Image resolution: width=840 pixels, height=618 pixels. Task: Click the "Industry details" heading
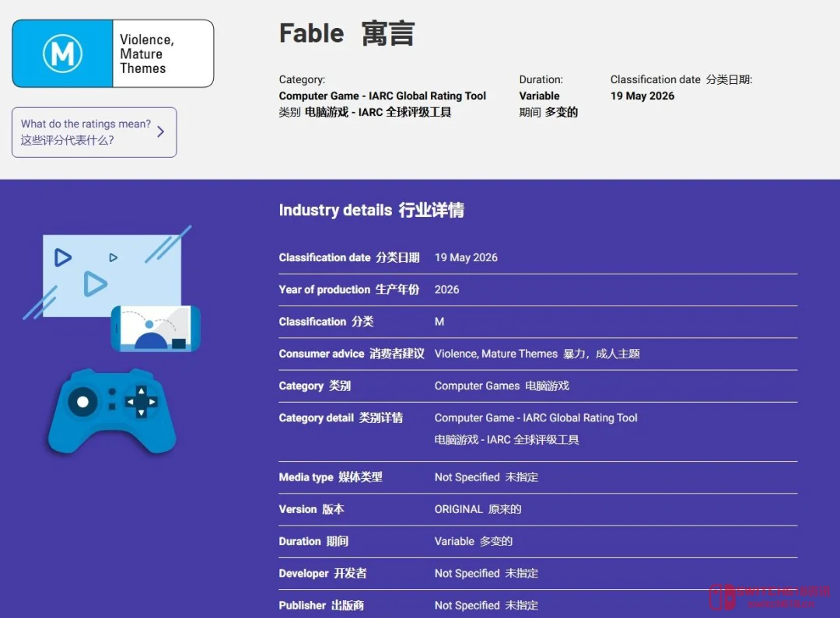[x=335, y=210]
